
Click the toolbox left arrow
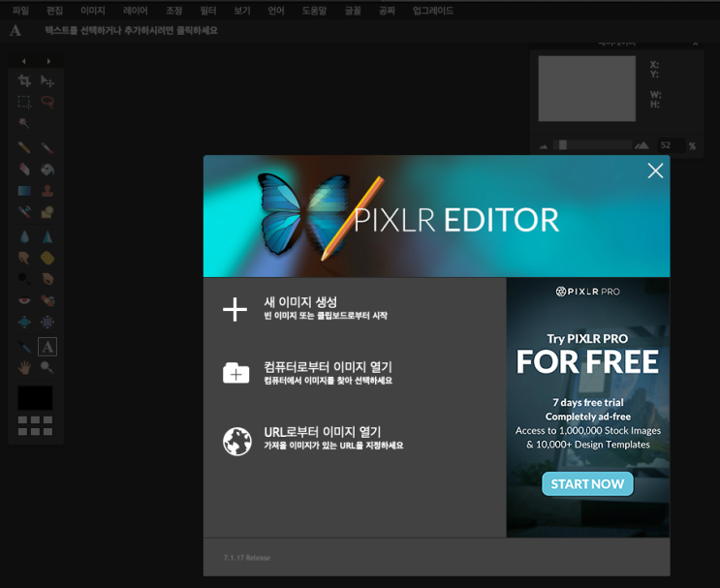pyautogui.click(x=24, y=61)
